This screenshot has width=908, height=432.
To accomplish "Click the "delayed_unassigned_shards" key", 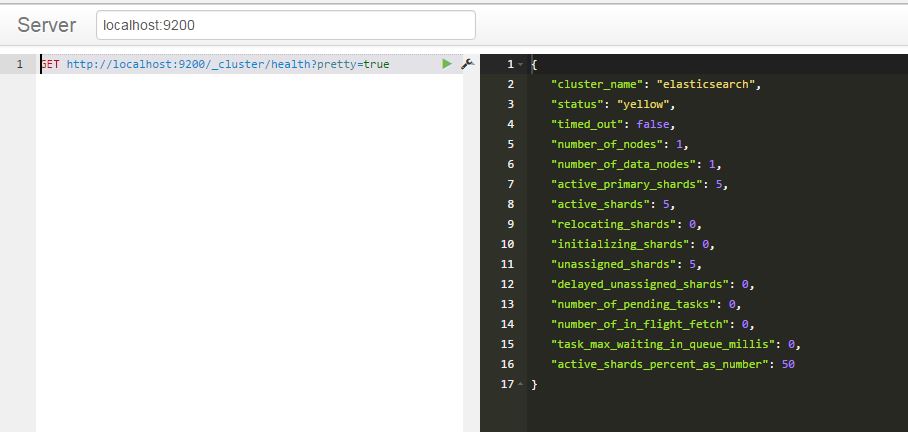I will pos(640,284).
